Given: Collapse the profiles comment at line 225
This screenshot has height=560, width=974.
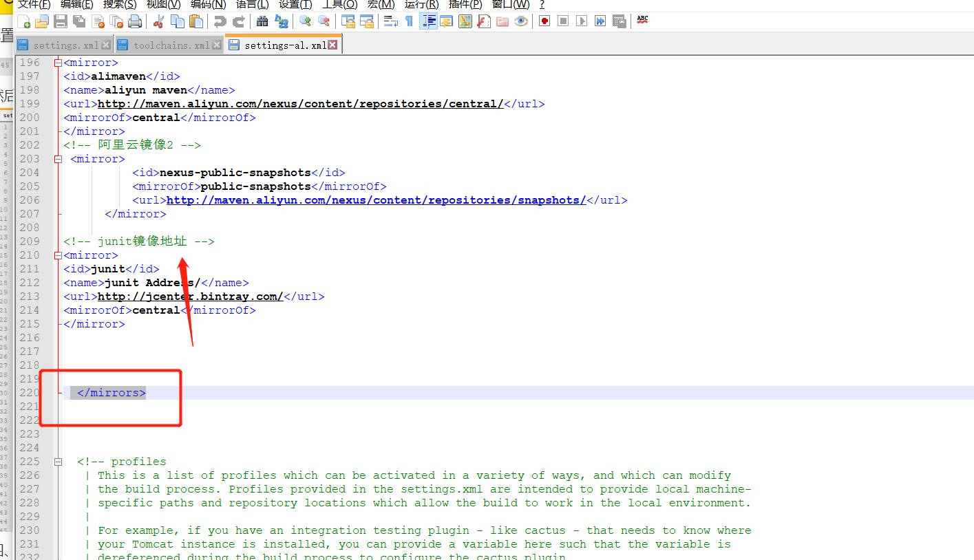Looking at the screenshot, I should coord(59,462).
